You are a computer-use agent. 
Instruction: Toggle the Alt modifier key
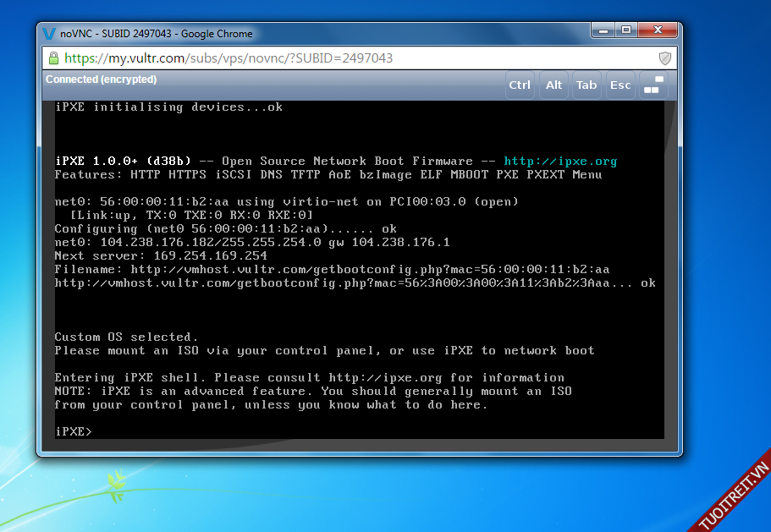553,85
